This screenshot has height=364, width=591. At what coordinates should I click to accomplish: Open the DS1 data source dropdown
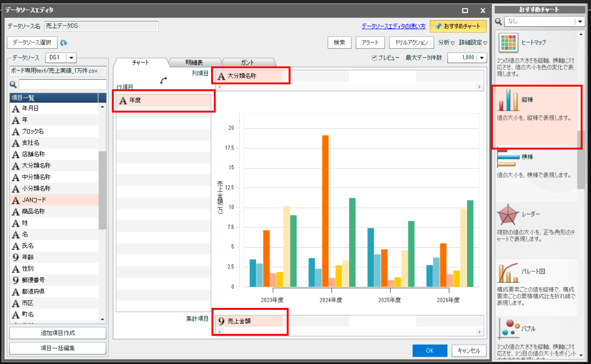pos(71,58)
